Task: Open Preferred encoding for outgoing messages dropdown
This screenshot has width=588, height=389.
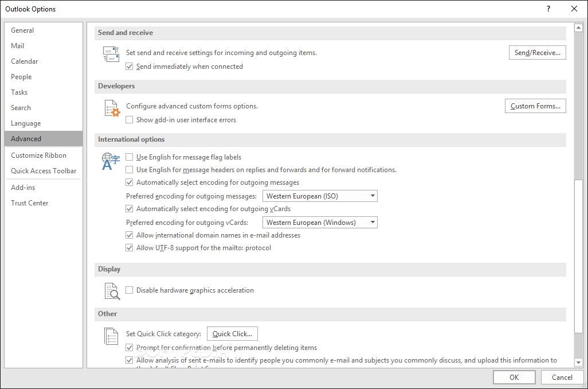Action: click(x=320, y=196)
